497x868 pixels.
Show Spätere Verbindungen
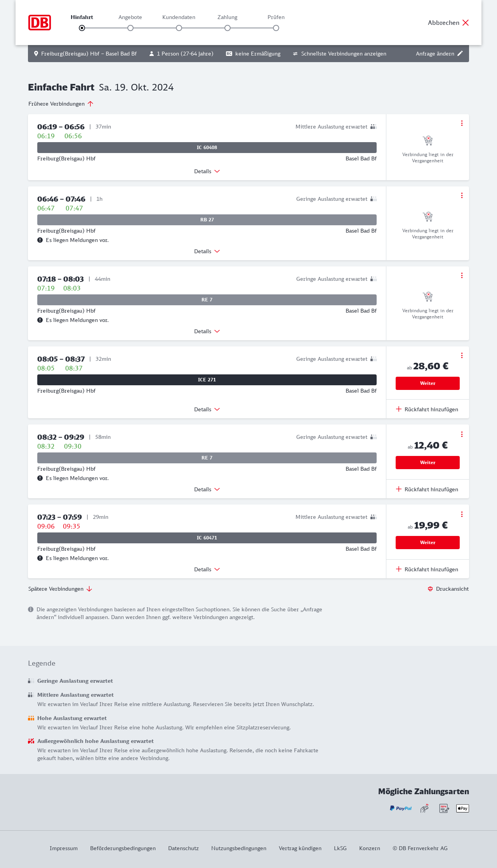tap(60, 589)
